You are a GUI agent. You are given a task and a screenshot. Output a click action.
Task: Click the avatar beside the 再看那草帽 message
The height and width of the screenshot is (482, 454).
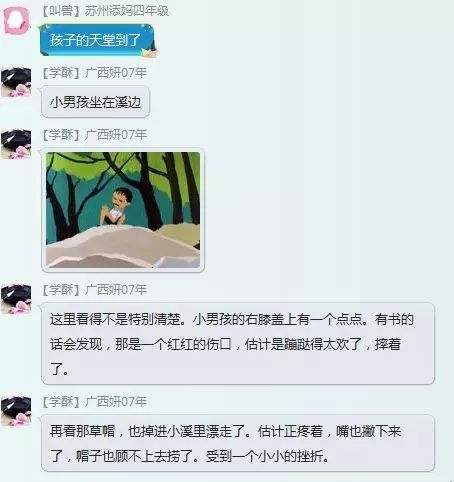(16, 411)
